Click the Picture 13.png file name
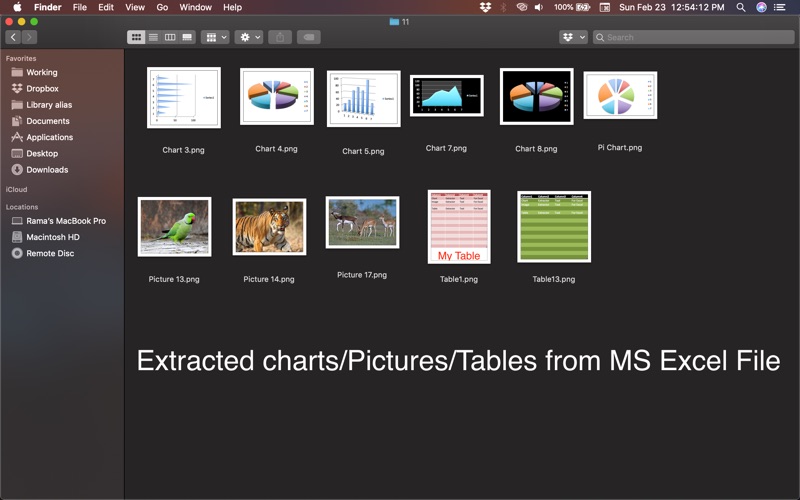Viewport: 800px width, 500px height. pos(173,279)
